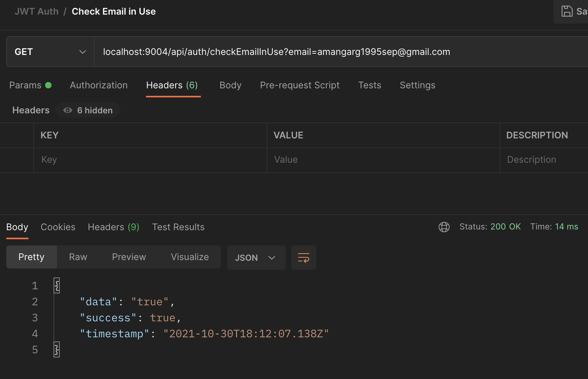
Task: Open the Authorization tab
Action: coord(99,85)
